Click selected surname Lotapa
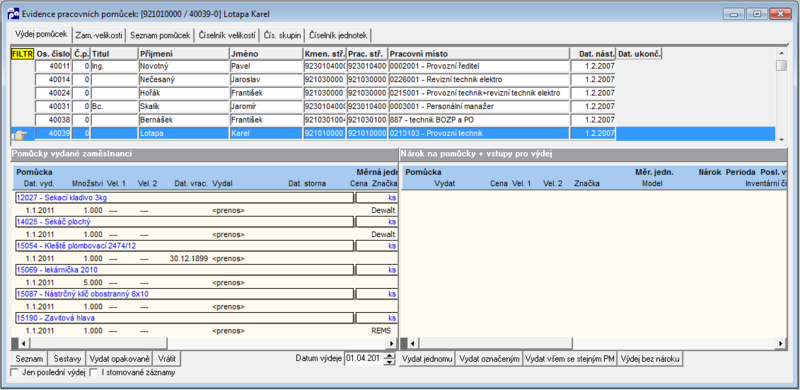The height and width of the screenshot is (390, 800). [x=152, y=134]
